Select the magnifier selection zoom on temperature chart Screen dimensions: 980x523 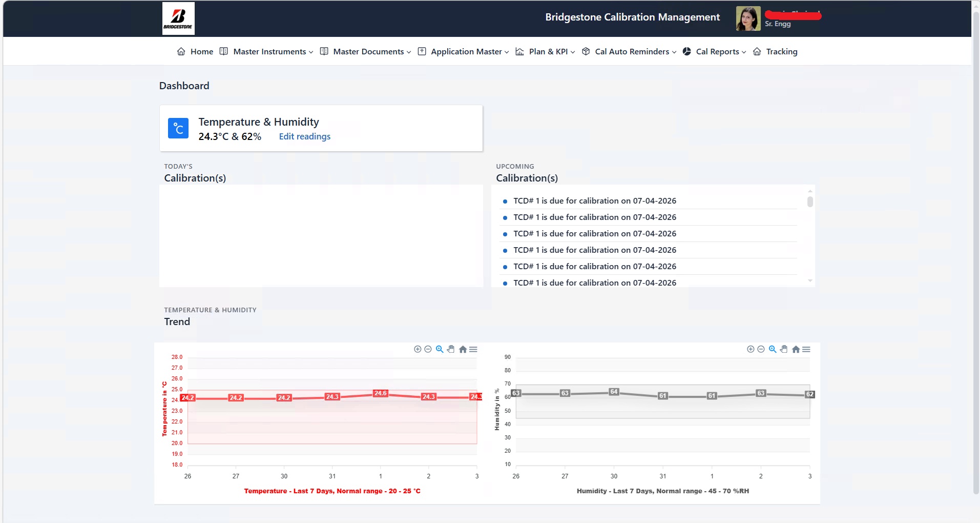[440, 349]
